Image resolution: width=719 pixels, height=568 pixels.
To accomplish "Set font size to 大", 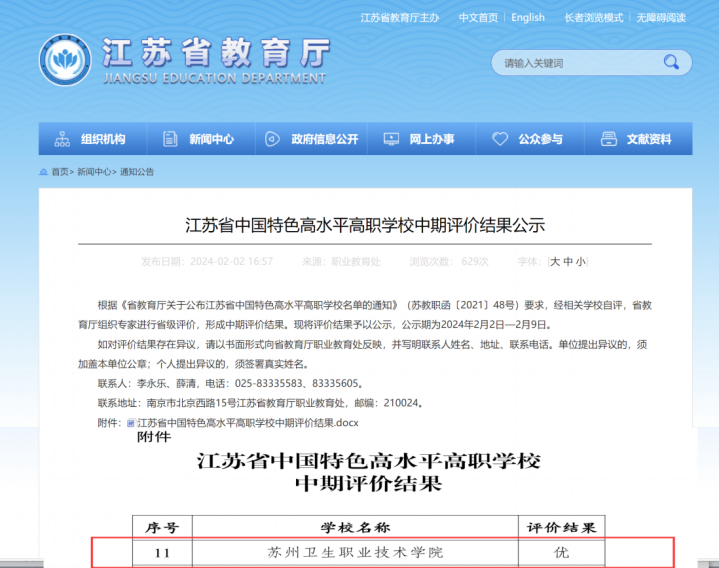I will 555,262.
